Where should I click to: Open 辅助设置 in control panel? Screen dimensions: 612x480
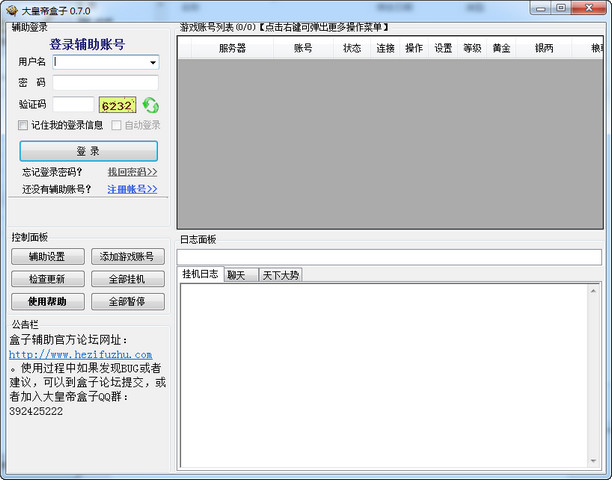[x=47, y=257]
